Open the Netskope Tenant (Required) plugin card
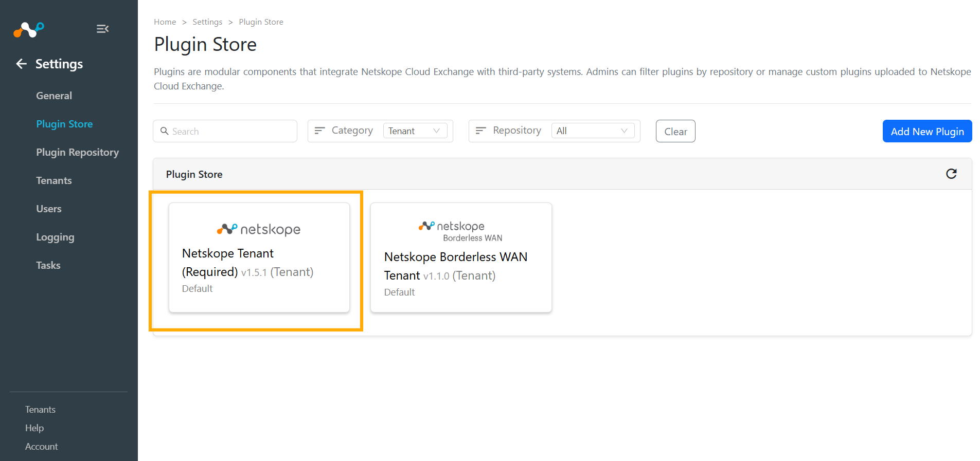Image resolution: width=980 pixels, height=461 pixels. pyautogui.click(x=259, y=257)
